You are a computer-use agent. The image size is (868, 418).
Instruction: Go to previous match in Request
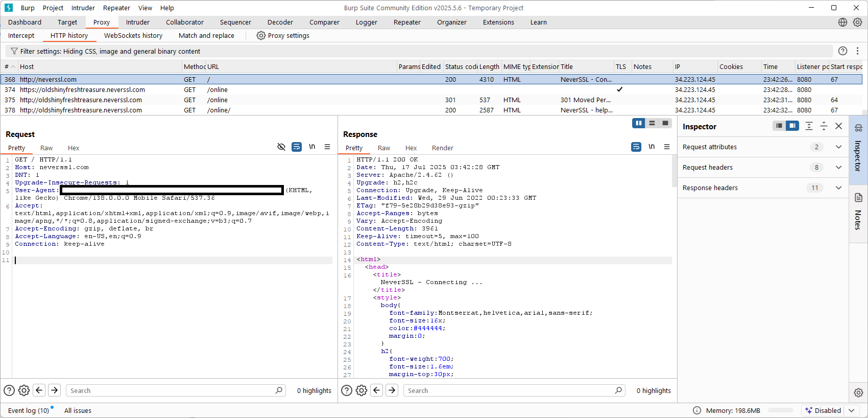(39, 390)
